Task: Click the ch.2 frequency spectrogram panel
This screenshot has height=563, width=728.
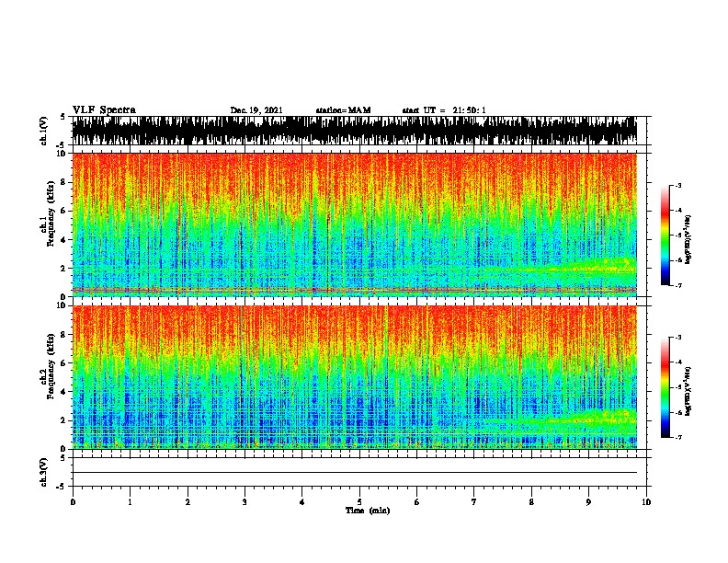Action: point(355,377)
